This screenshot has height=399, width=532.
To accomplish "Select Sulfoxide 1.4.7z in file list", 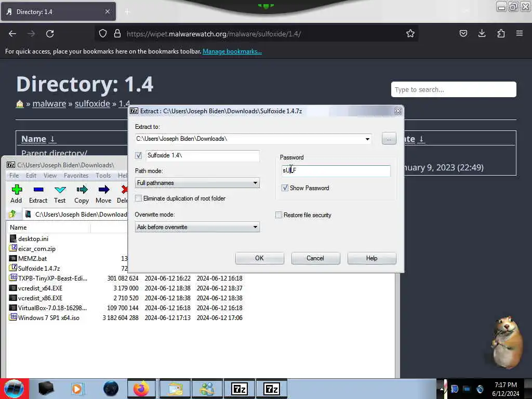I will [x=39, y=269].
